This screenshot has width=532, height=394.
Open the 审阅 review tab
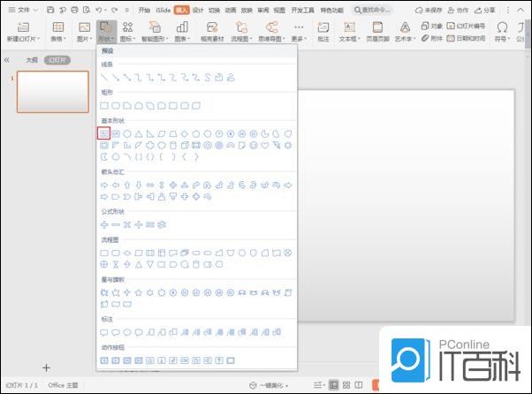click(263, 11)
